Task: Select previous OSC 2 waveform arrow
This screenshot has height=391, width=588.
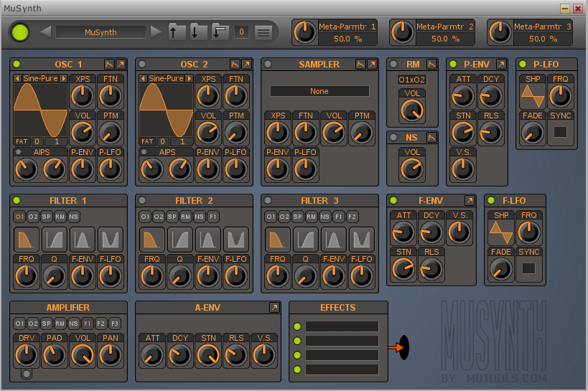Action: (143, 78)
